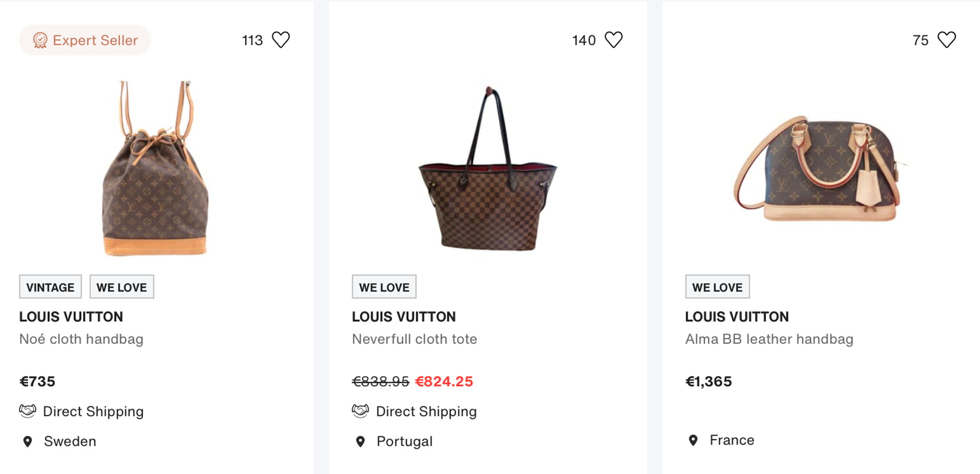Toggle heart on Alma BB handbag

point(946,40)
